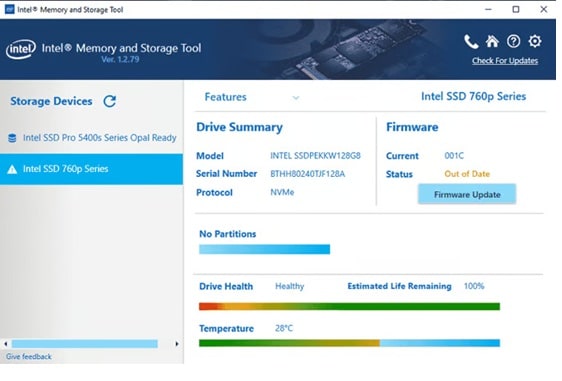Select Intel SSD 760p Series device
Image resolution: width=562 pixels, height=381 pixels.
click(91, 169)
